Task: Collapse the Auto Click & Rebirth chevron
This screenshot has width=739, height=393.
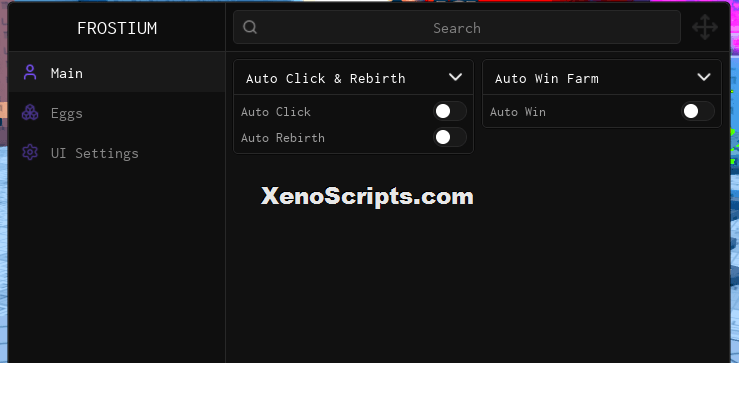Action: coord(455,77)
